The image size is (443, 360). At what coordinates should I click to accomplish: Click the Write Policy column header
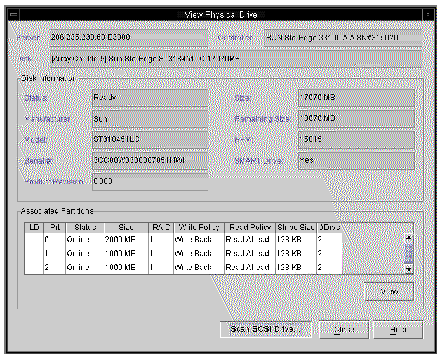[x=199, y=228]
